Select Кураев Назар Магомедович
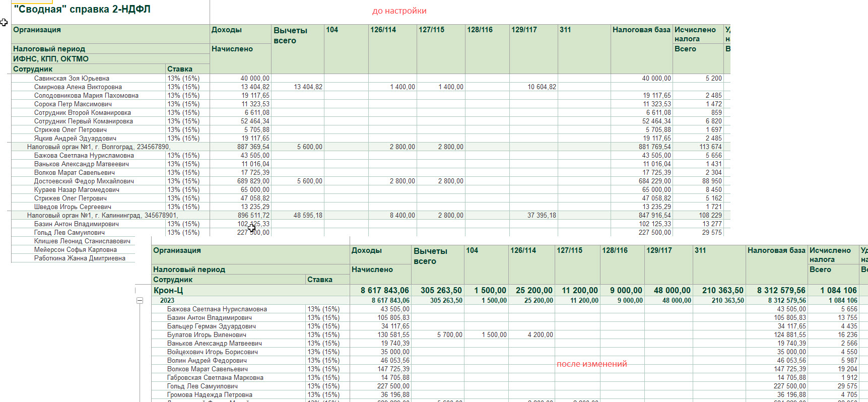The image size is (868, 402). tap(77, 189)
